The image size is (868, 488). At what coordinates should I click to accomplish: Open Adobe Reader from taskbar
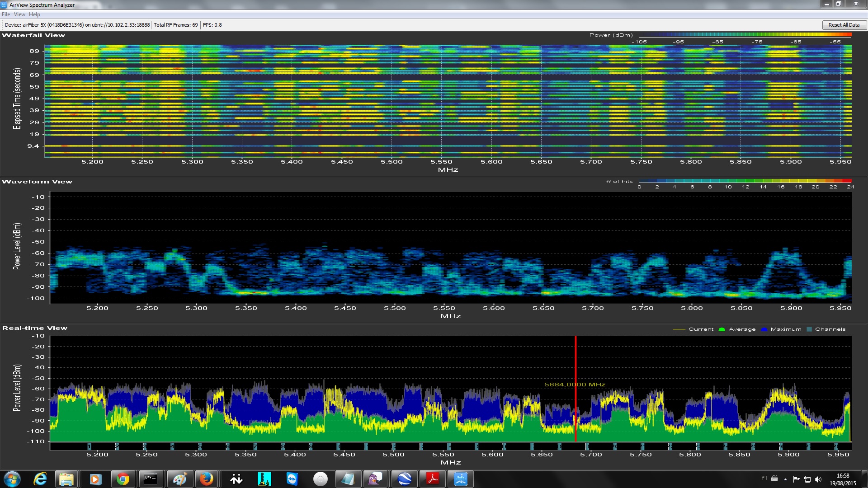click(x=433, y=479)
